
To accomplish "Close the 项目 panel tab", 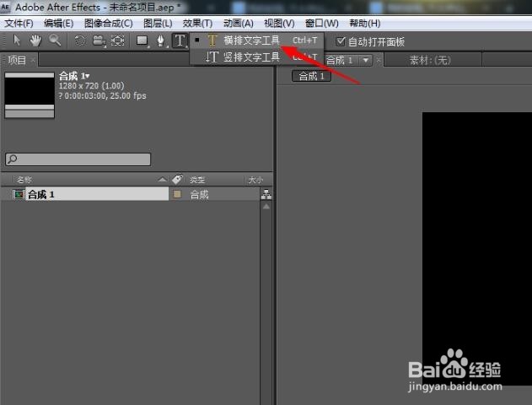I will click(x=33, y=60).
